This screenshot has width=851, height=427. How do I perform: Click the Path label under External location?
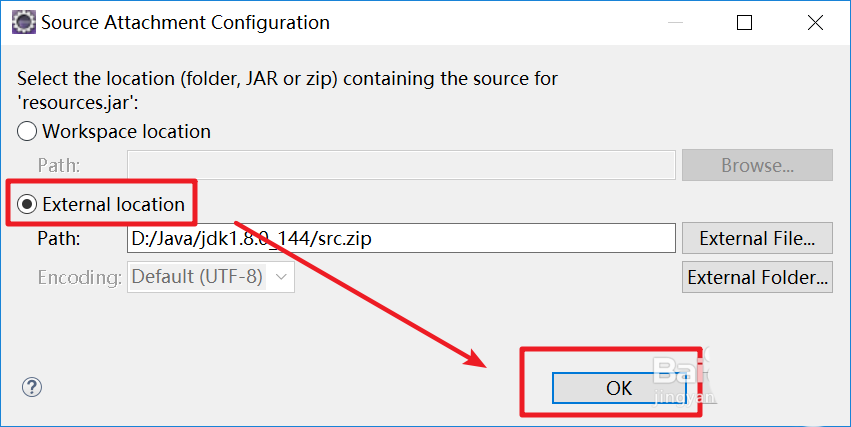59,238
